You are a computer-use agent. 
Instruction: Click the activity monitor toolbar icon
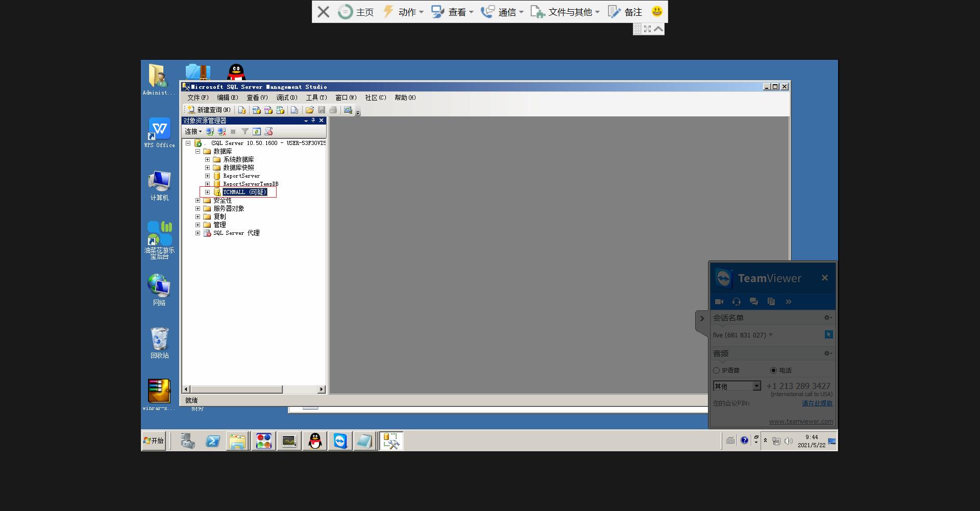348,110
